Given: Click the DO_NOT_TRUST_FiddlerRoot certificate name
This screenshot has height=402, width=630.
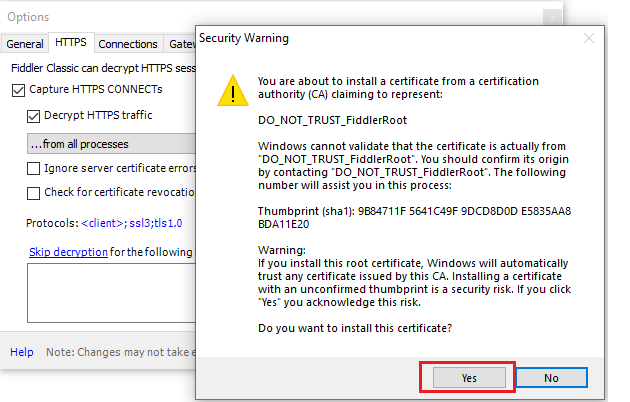Looking at the screenshot, I should click(332, 120).
